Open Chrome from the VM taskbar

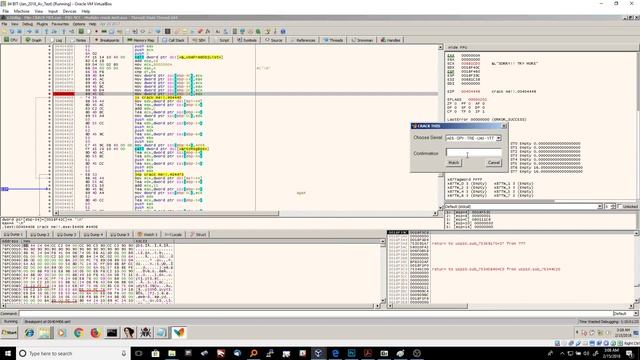79,333
